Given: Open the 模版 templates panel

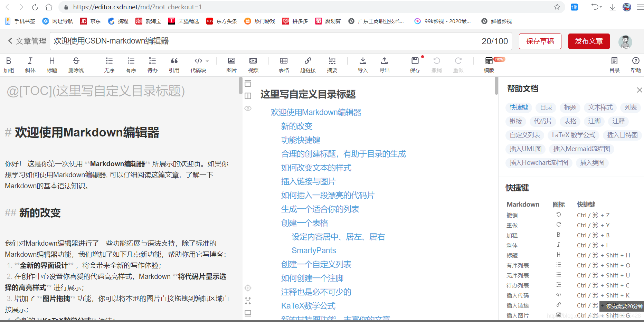Looking at the screenshot, I should pos(489,65).
